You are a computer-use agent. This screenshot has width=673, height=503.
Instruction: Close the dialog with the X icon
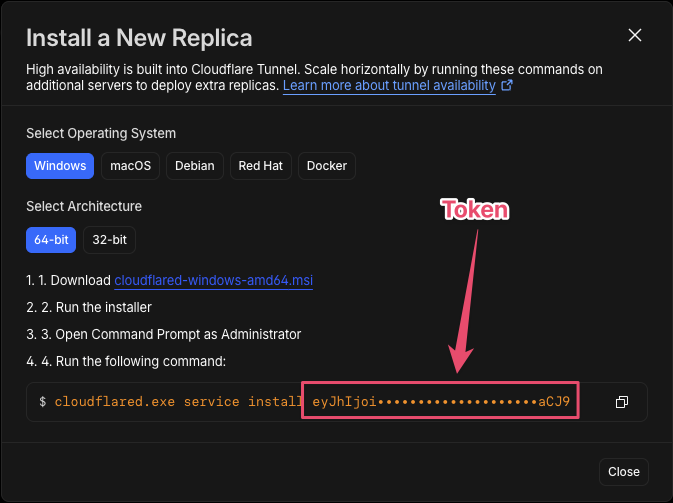click(x=634, y=35)
